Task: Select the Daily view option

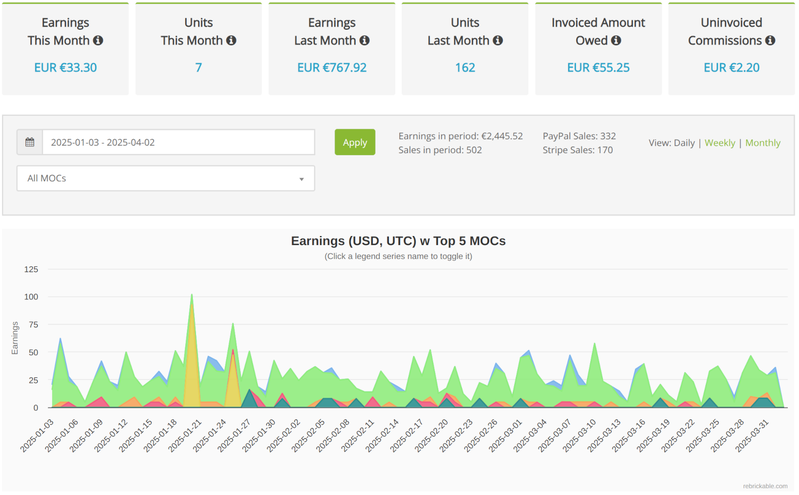Action: (684, 143)
